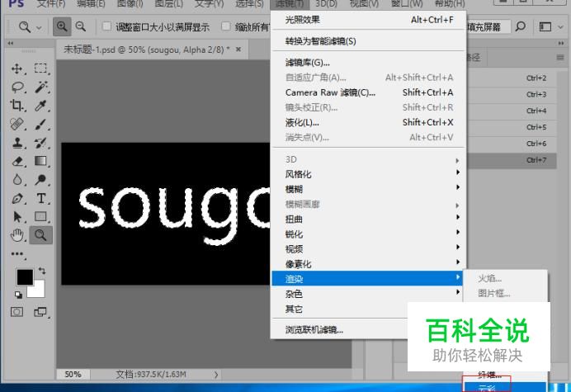Expand the 像素化 submenu
This screenshot has width=571, height=392.
(x=369, y=264)
